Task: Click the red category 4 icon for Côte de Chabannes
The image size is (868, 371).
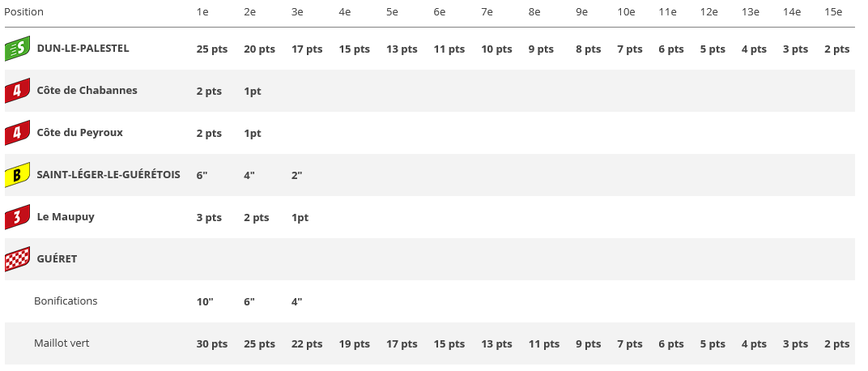Action: click(17, 91)
